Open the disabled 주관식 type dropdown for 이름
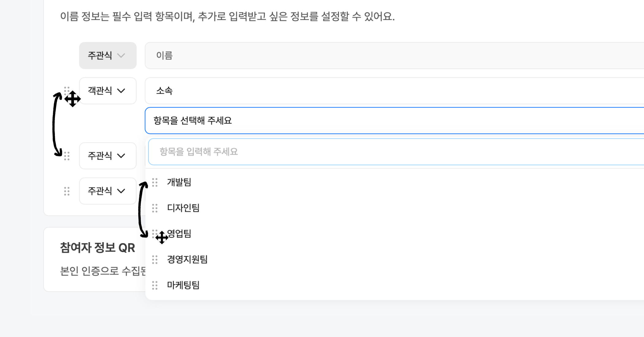 (107, 56)
